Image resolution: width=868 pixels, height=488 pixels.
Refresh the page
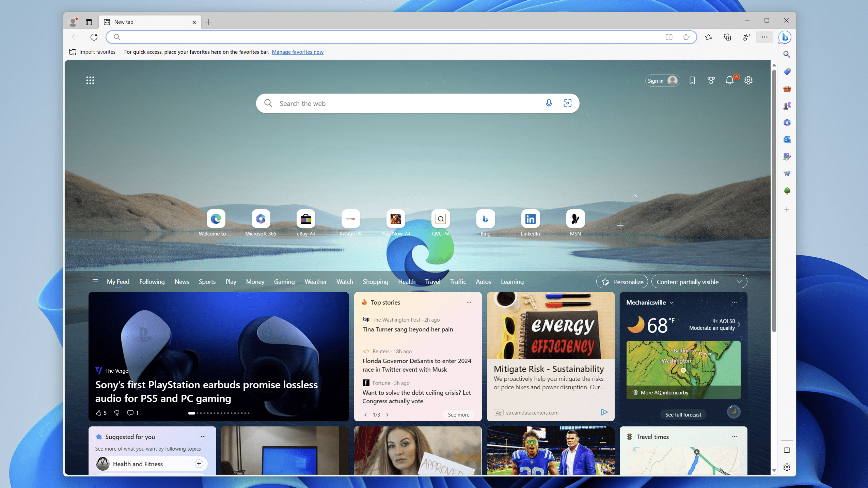click(94, 37)
